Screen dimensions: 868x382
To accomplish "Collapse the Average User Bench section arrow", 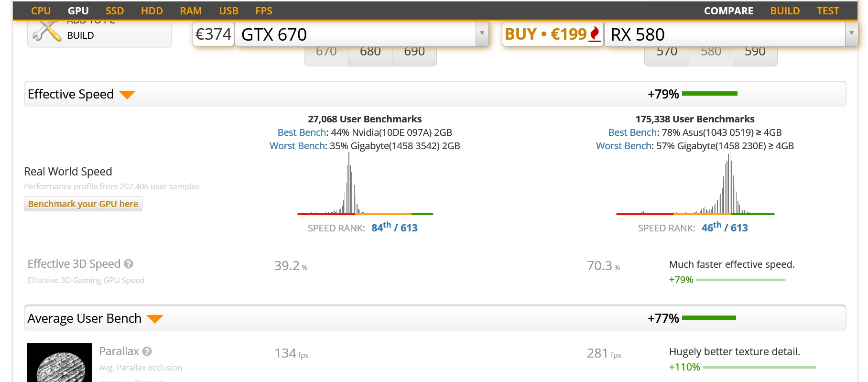I will coord(155,319).
